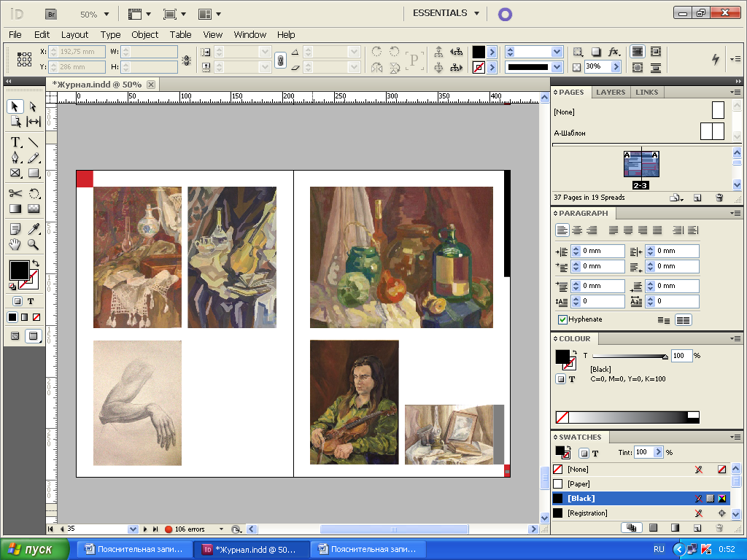Set paragraph alignment to center

coord(577,230)
